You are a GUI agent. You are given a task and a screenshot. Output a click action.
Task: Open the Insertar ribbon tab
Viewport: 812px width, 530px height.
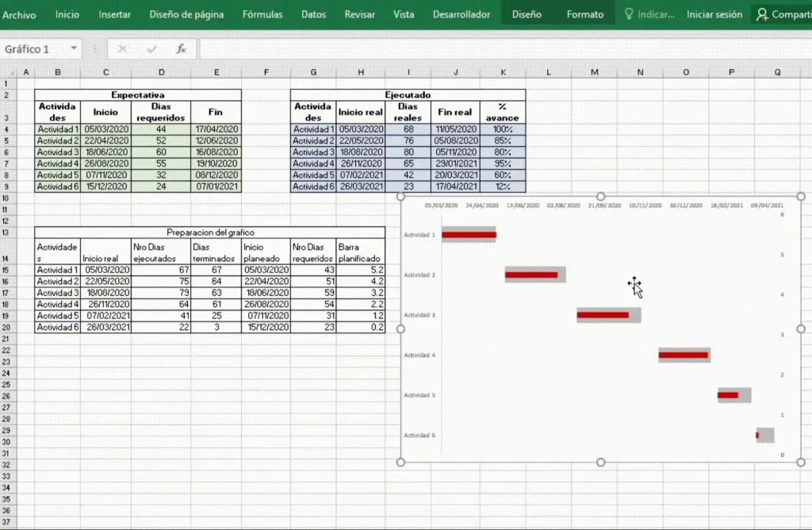coord(114,14)
